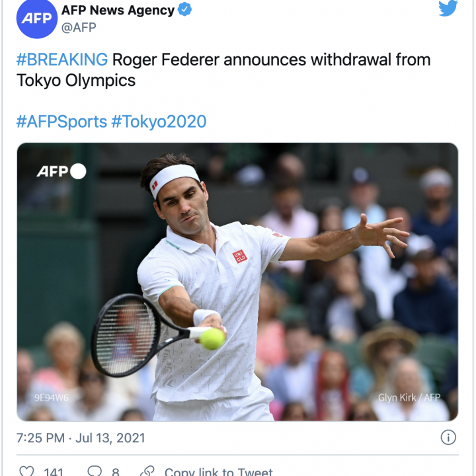The image size is (476, 476).
Task: Click the Glyn Kirk / AFP photo credit
Action: [x=409, y=397]
